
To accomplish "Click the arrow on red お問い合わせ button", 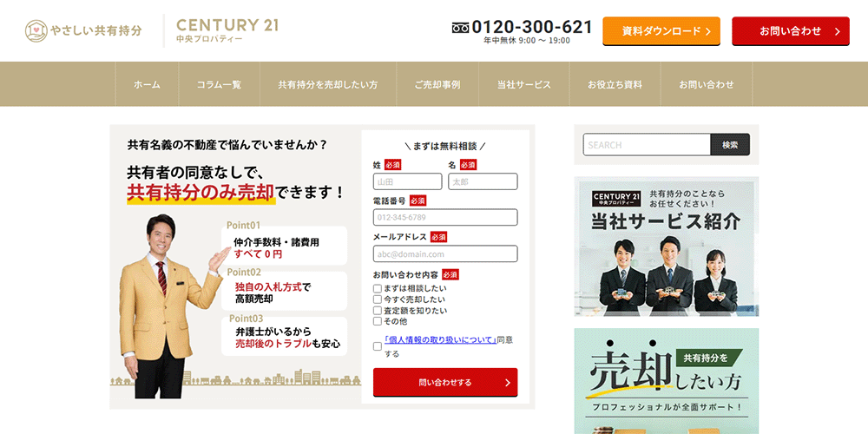I will 837,31.
